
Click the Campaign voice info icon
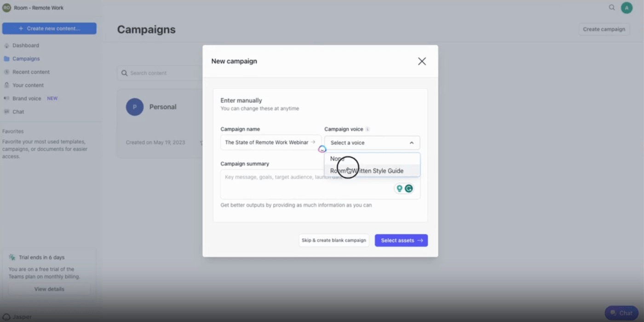368,129
